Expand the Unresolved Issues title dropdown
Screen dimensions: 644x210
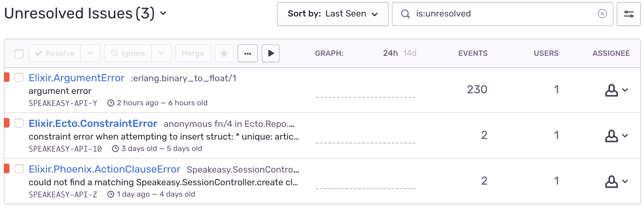(163, 13)
